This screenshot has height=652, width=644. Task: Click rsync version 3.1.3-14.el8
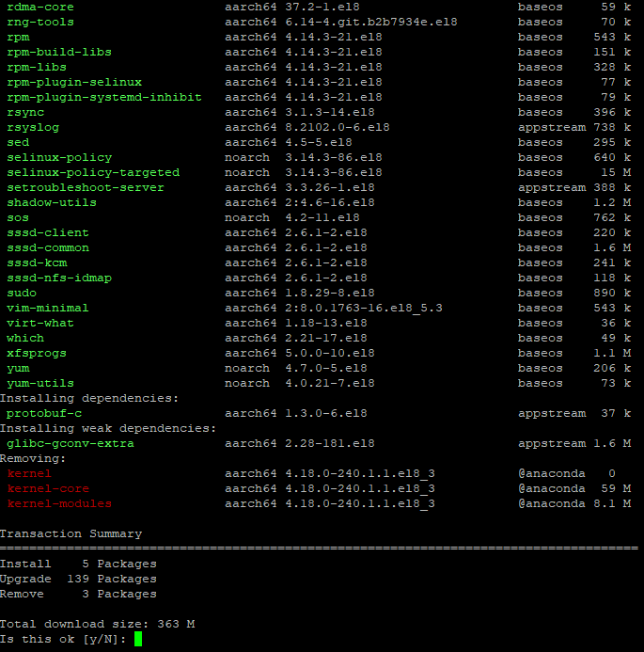click(330, 112)
